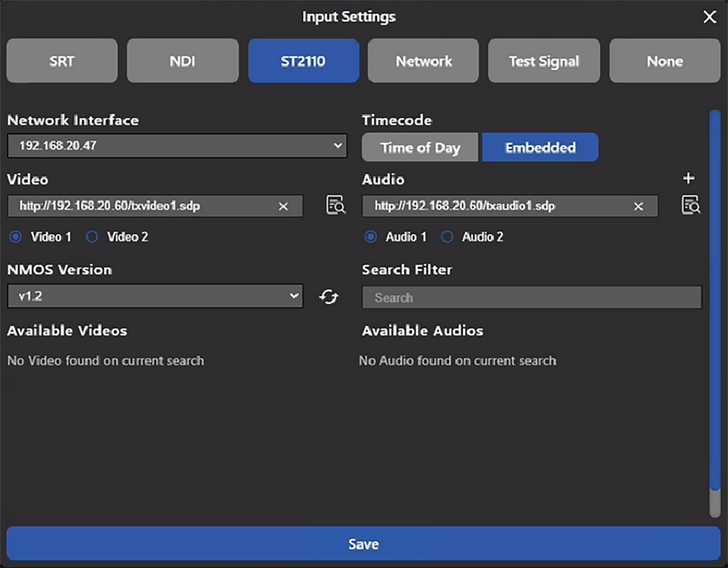The height and width of the screenshot is (568, 728).
Task: Add another audio source with the plus icon
Action: tap(688, 179)
